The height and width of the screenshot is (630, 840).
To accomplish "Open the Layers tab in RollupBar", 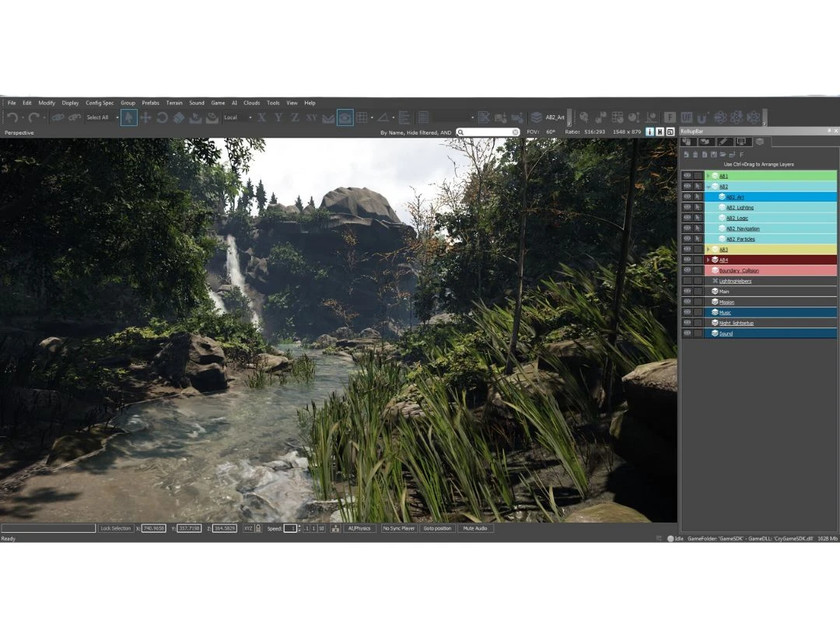I will [x=759, y=142].
